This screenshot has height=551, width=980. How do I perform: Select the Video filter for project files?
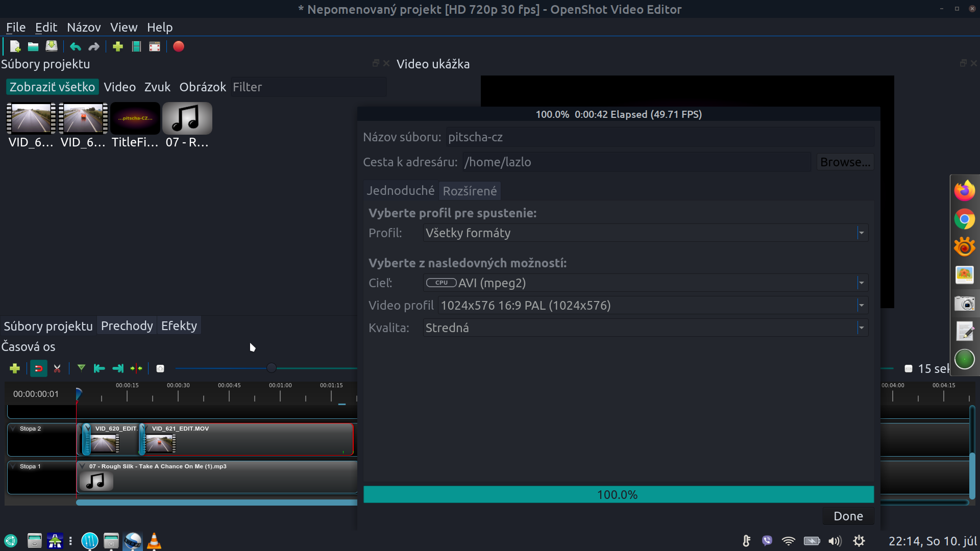(x=119, y=87)
